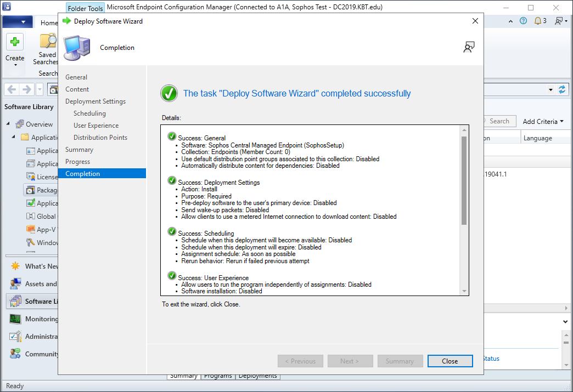This screenshot has height=392, width=573.
Task: Open Saved Searches icon in ribbon
Action: [48, 41]
